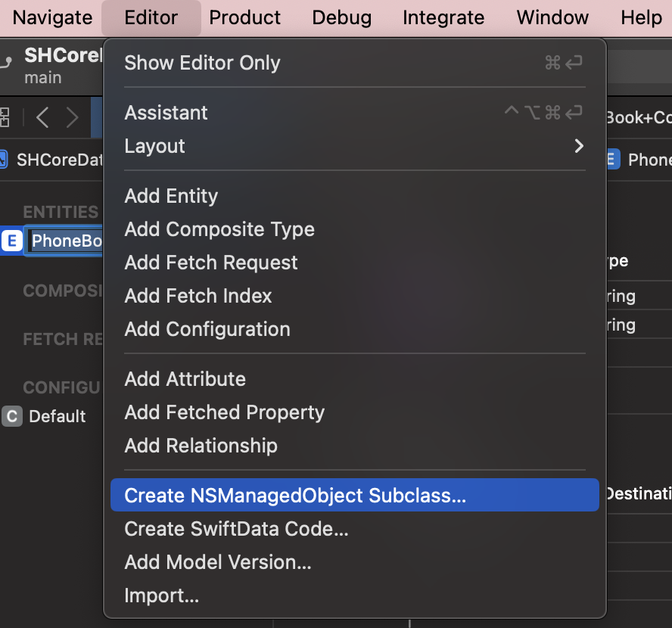The width and height of the screenshot is (672, 628).
Task: Click the Default configuration C icon
Action: 11,416
